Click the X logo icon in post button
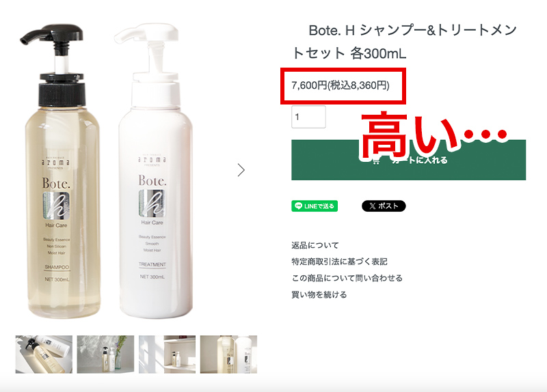 coord(372,206)
